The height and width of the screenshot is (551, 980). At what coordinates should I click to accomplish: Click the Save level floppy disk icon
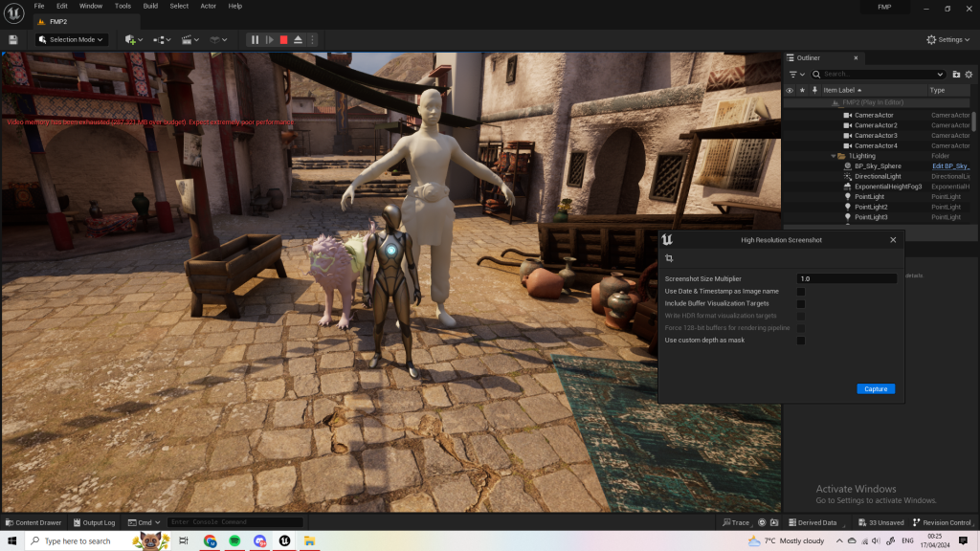13,39
